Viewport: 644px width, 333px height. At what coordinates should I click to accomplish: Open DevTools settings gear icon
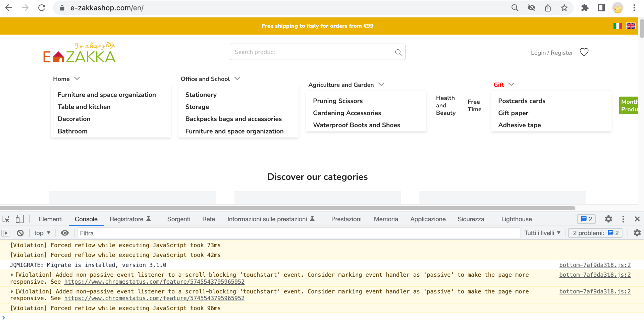[x=608, y=219]
